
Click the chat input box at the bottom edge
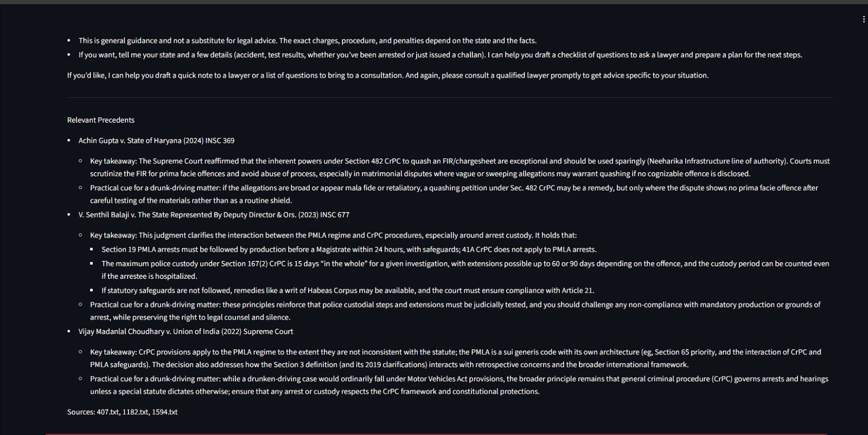point(434,433)
